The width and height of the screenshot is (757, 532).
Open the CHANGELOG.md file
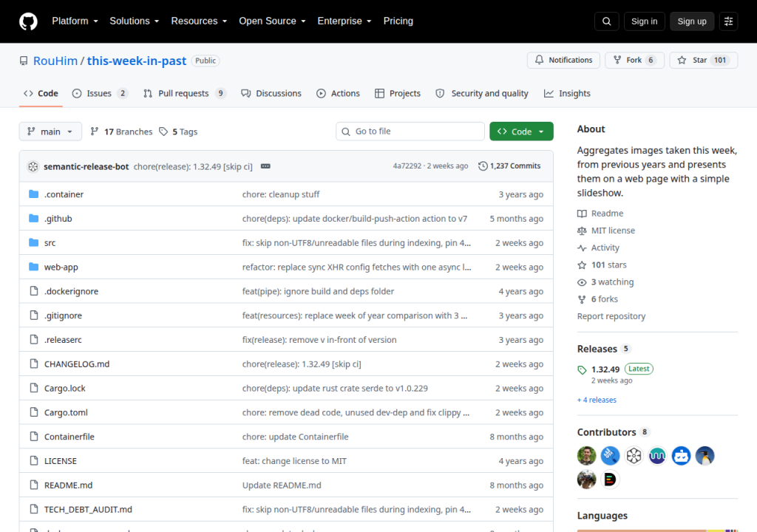click(x=77, y=364)
